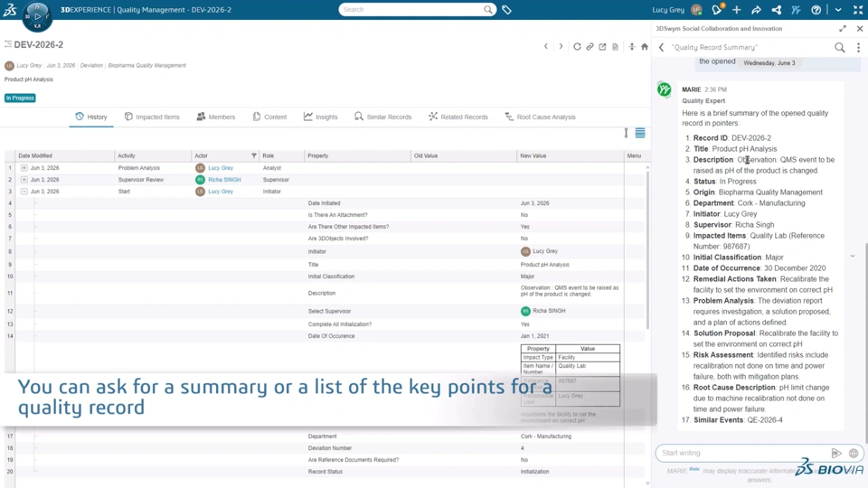This screenshot has height=488, width=868.
Task: Click 'Similar Events: QE-2026-4' in summary
Action: (x=738, y=420)
